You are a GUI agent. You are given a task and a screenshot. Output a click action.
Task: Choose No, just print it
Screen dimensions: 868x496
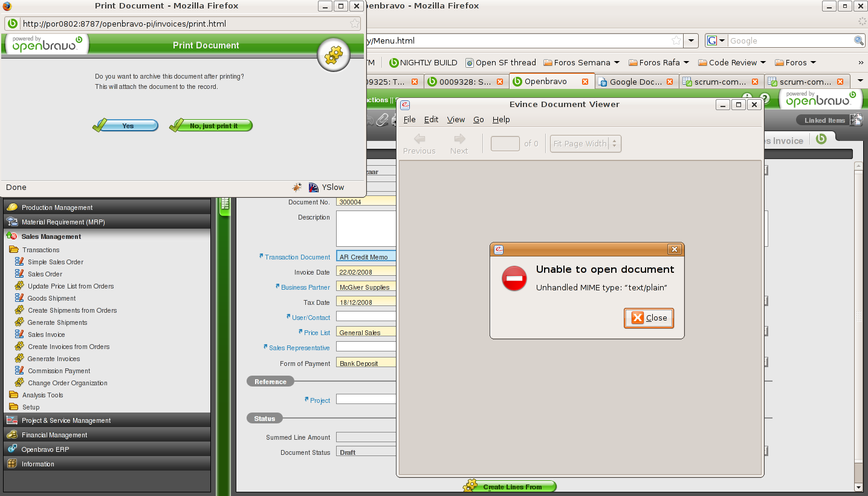(211, 125)
